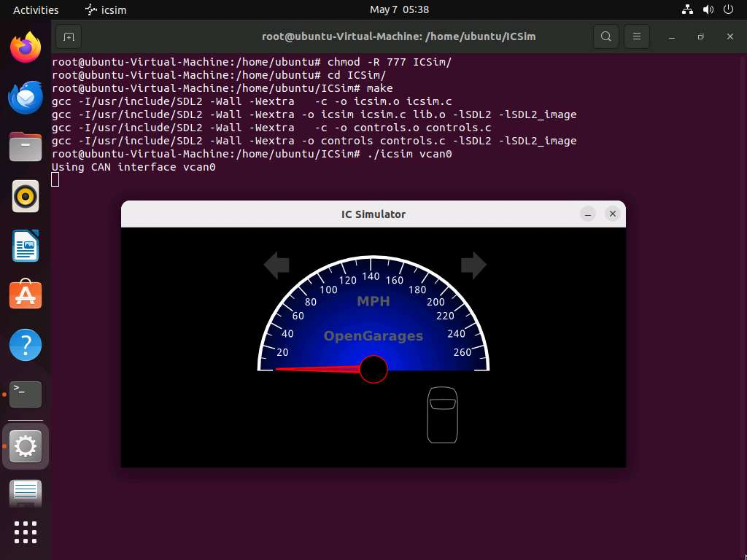Viewport: 747px width, 560px height.
Task: Click the Terminal icon in dock
Action: pos(26,394)
